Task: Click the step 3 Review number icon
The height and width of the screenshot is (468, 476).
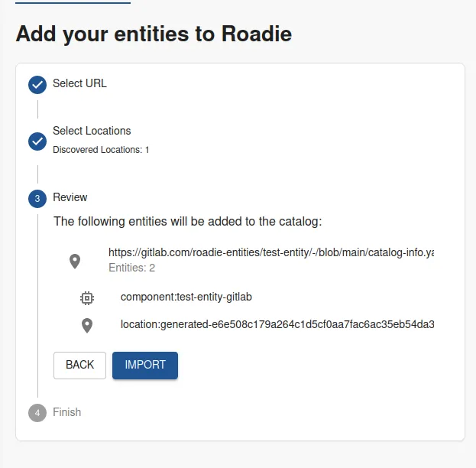Action: 37,199
